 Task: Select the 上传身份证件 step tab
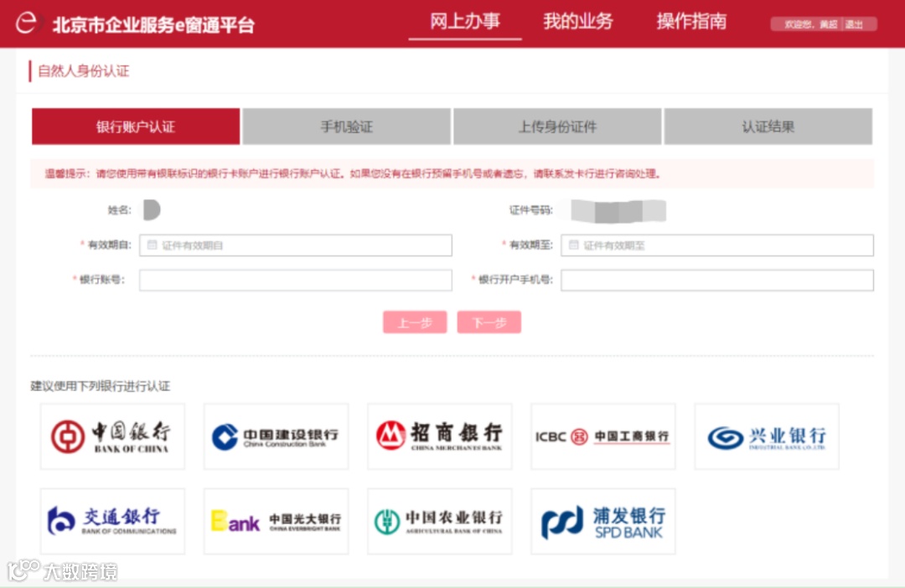tap(557, 126)
